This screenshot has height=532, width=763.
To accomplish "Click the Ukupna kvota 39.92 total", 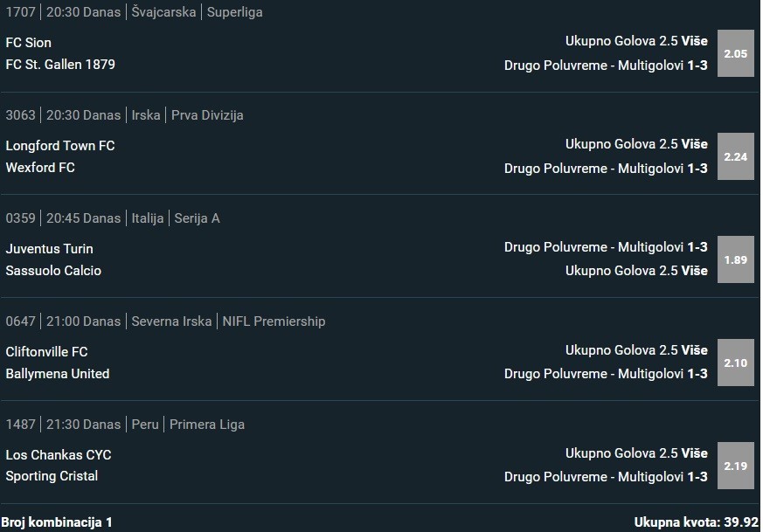I will click(697, 522).
